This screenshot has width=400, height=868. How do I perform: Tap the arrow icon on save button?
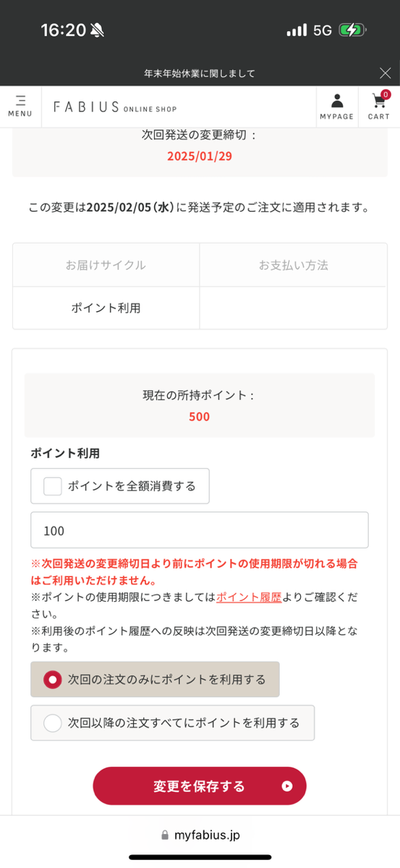coord(287,786)
